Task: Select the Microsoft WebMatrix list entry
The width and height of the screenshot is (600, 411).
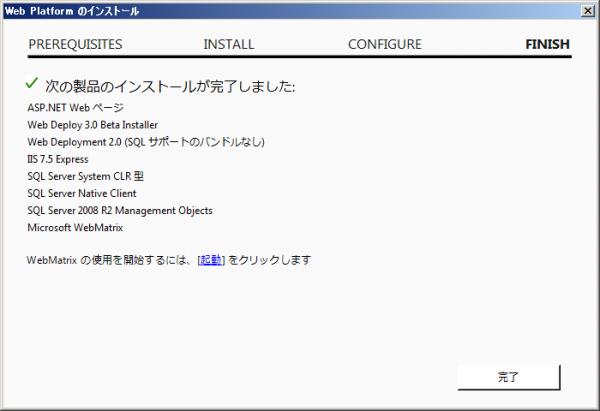Action: 75,227
